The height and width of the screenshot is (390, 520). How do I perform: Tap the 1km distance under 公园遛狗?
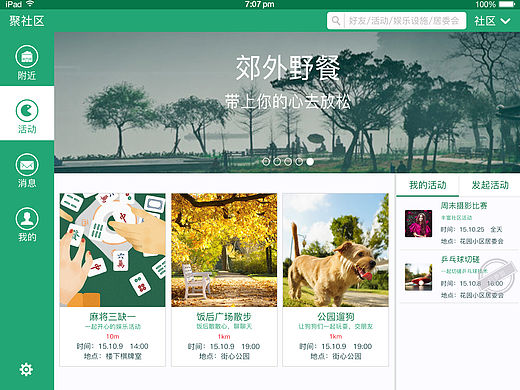coord(336,336)
